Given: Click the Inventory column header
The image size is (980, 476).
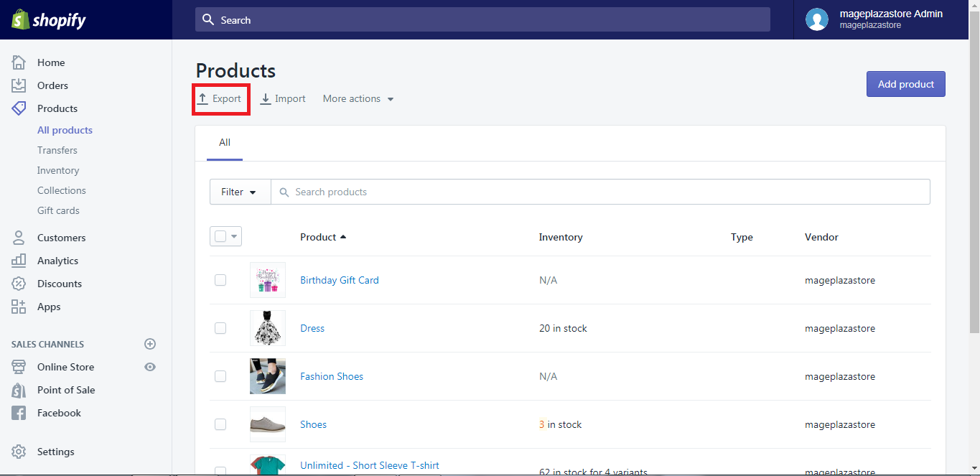Looking at the screenshot, I should pos(561,237).
